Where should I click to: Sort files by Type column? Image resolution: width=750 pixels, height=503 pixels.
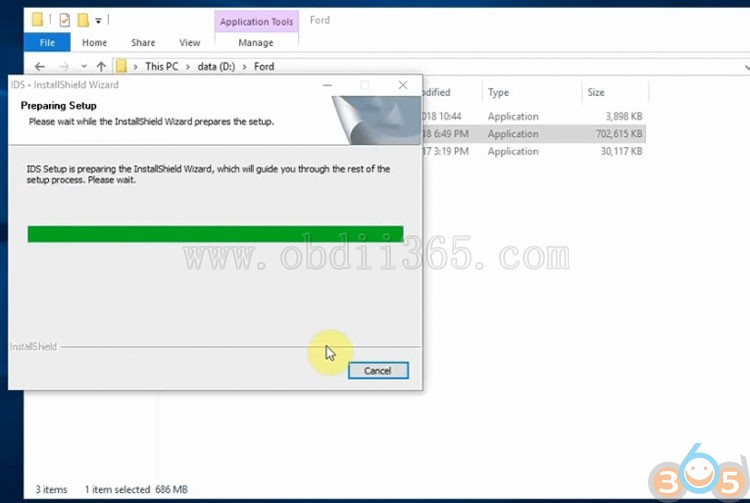coord(498,92)
